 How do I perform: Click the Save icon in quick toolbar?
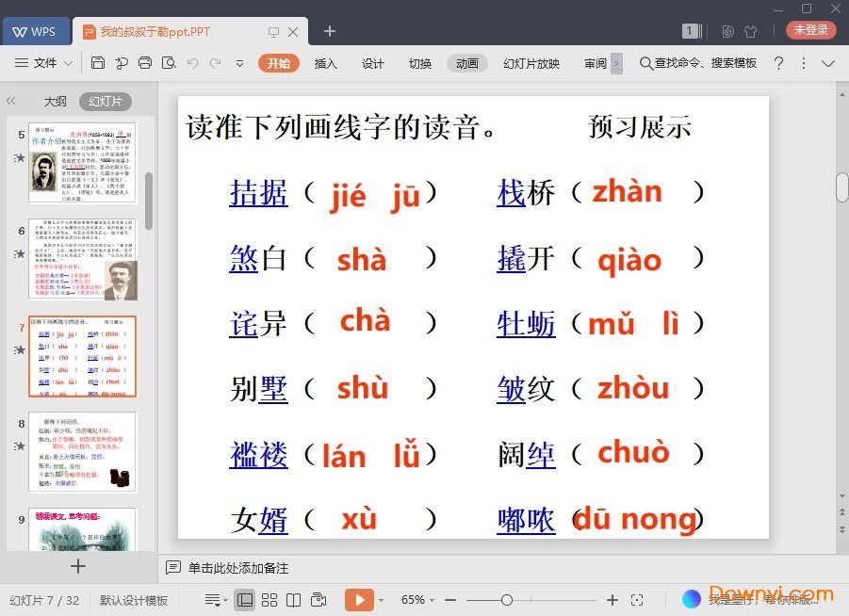(x=98, y=63)
